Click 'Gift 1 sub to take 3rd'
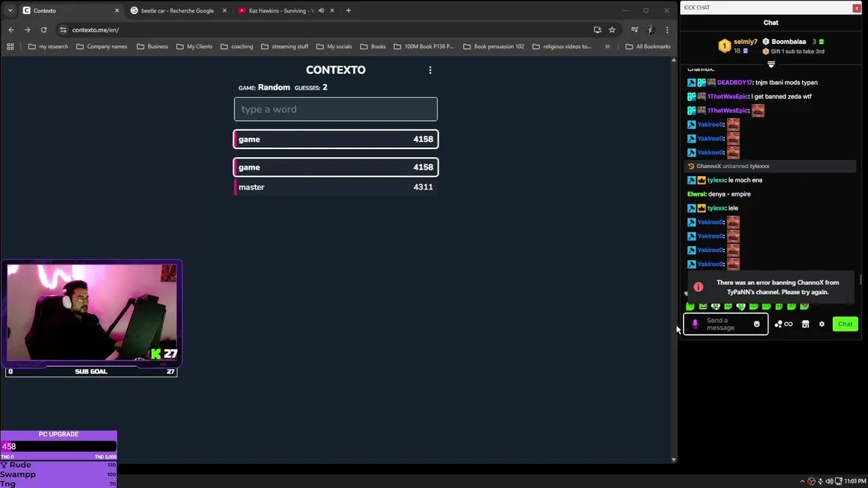The image size is (868, 488). [x=797, y=52]
